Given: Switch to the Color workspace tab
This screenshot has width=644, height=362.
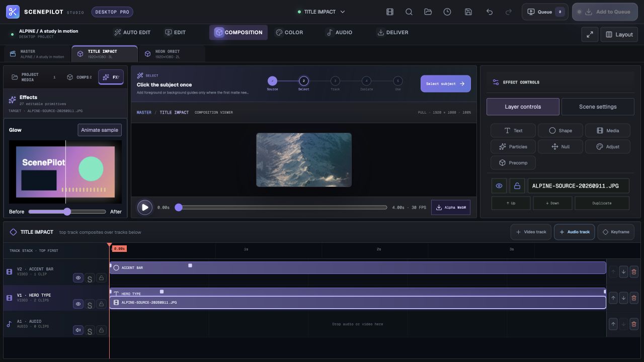Looking at the screenshot, I should point(289,32).
